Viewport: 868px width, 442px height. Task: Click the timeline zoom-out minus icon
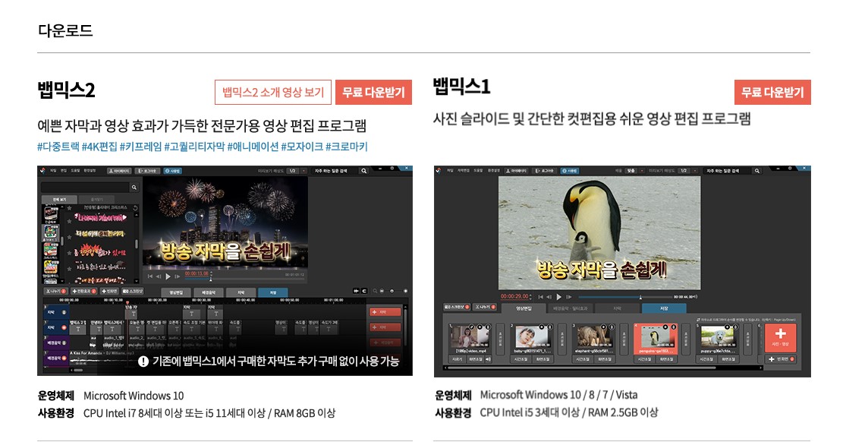click(x=382, y=291)
